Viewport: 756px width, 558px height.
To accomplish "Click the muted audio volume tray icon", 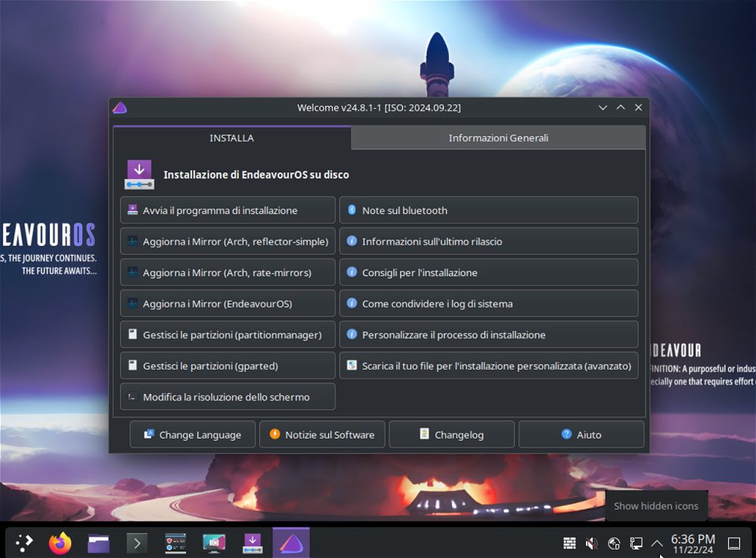I will 592,543.
